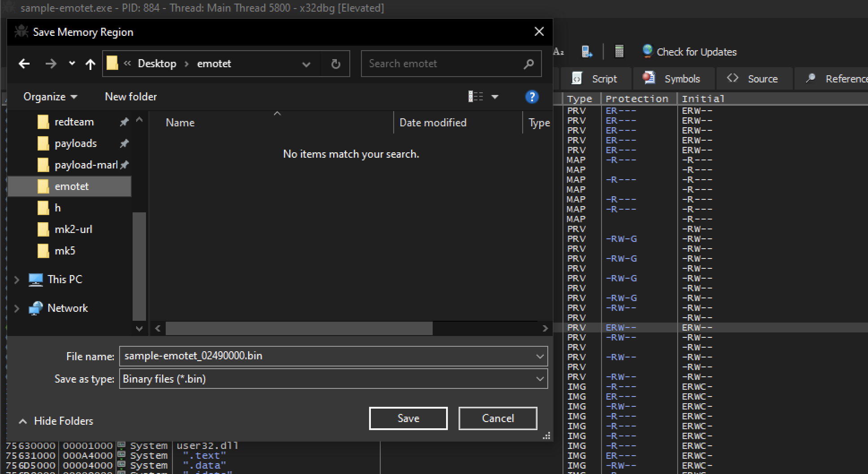Click the Check for Updates globe icon
The height and width of the screenshot is (474, 868).
pyautogui.click(x=647, y=51)
